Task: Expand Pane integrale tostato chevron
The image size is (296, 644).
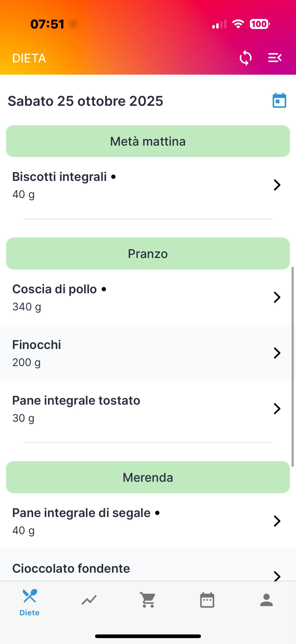Action: [x=277, y=409]
